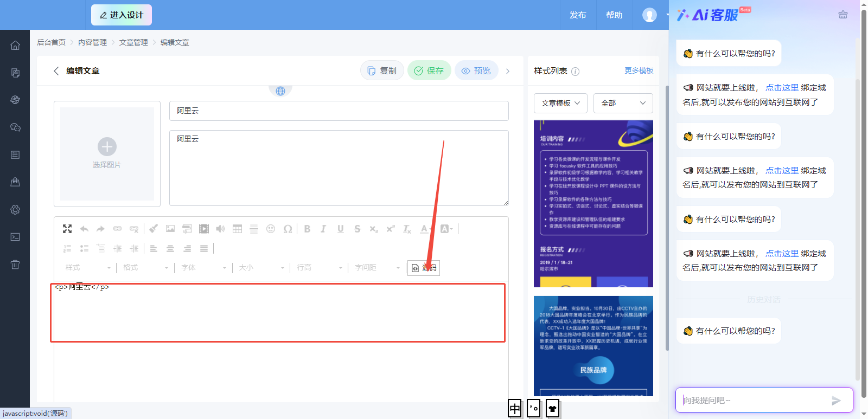The width and height of the screenshot is (868, 419).
Task: Click 点击这里 link in first domain message
Action: tap(782, 87)
